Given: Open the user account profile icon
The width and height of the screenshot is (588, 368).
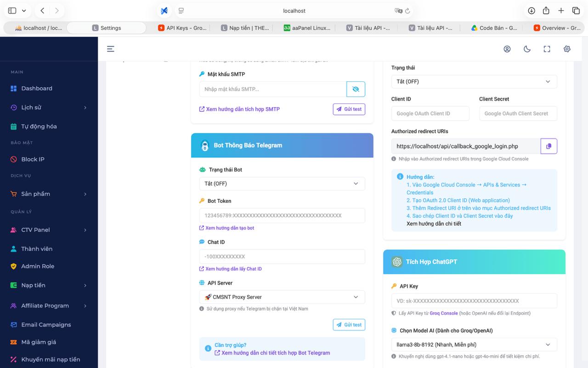Looking at the screenshot, I should click(x=507, y=49).
